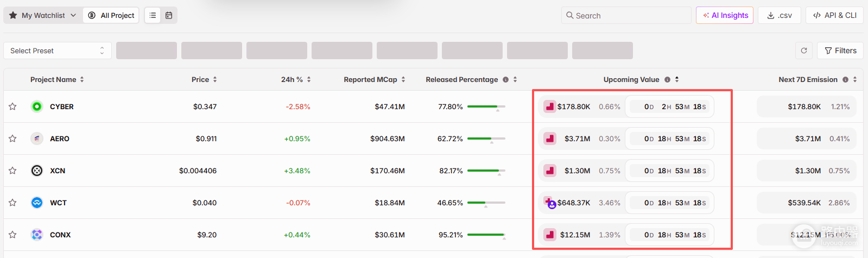The image size is (868, 258).
Task: Open the CYBER project name
Action: 62,106
